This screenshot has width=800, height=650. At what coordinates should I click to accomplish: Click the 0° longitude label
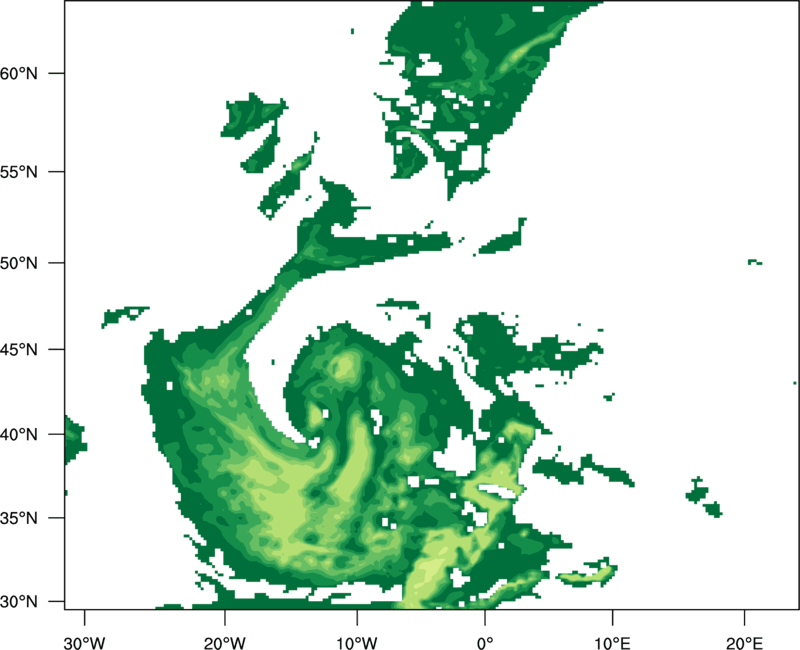485,643
